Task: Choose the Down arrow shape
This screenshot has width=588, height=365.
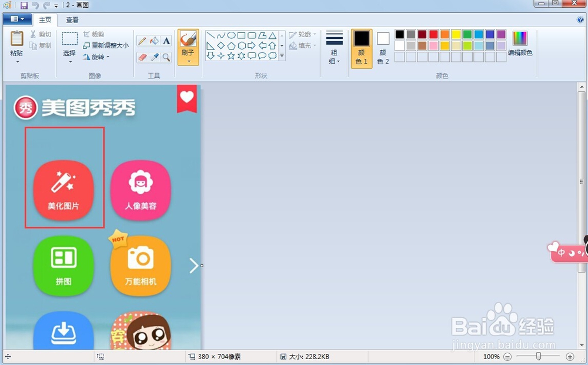Action: (x=211, y=55)
